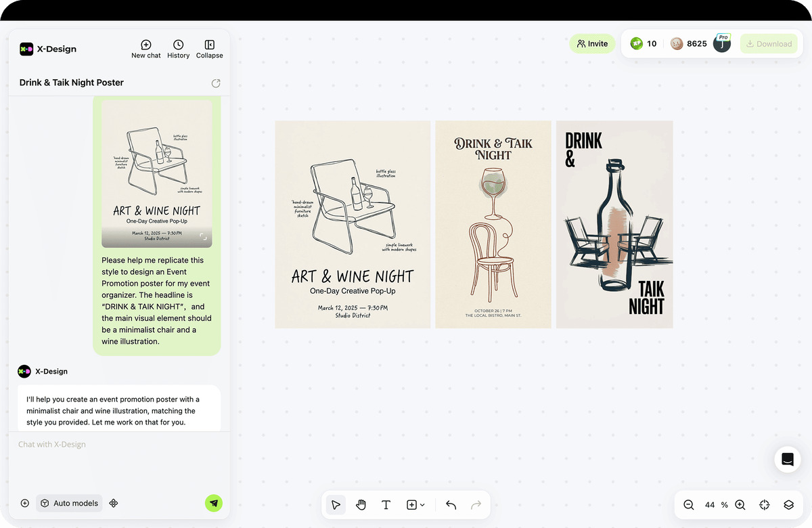The height and width of the screenshot is (528, 812).
Task: Zoom in on the canvas
Action: coord(740,505)
